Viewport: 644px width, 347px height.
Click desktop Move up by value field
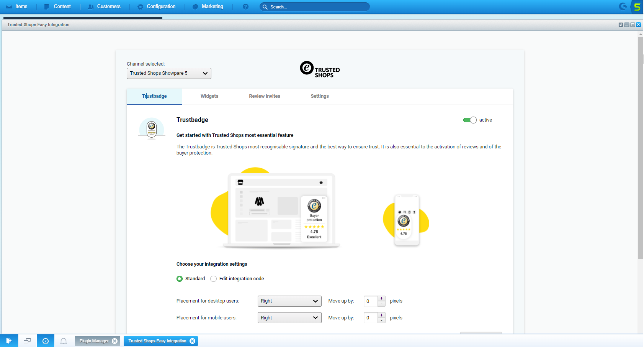(x=370, y=301)
